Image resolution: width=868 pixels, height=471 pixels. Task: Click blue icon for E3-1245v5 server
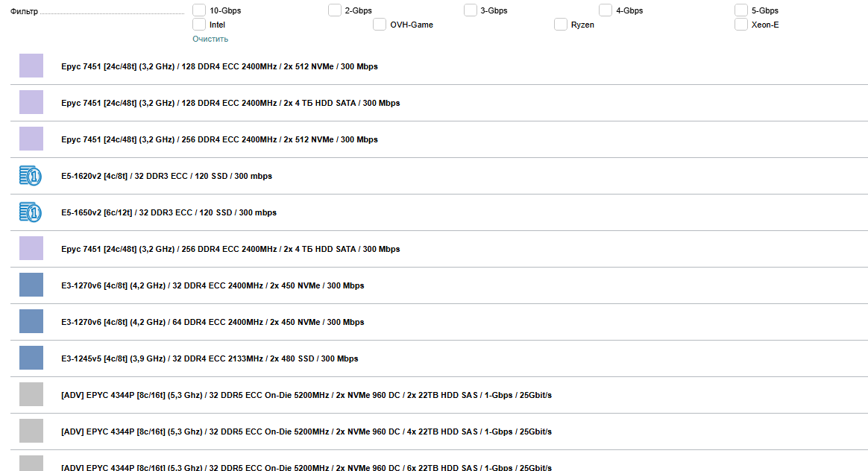tap(31, 358)
